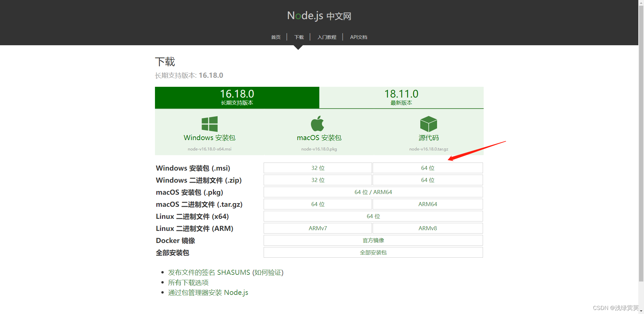This screenshot has width=644, height=314.
Task: Download the 64 位 / ARM64 macOS pkg
Action: click(373, 192)
